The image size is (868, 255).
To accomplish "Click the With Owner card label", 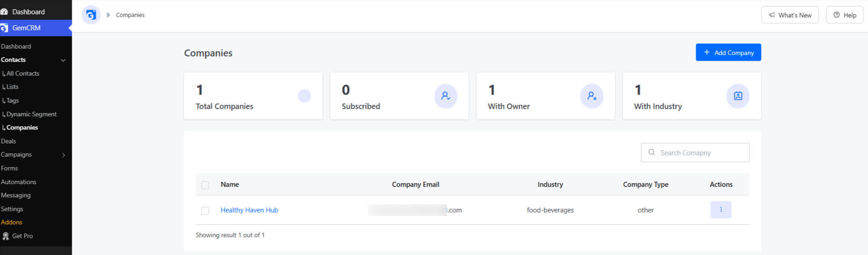I will [x=509, y=106].
